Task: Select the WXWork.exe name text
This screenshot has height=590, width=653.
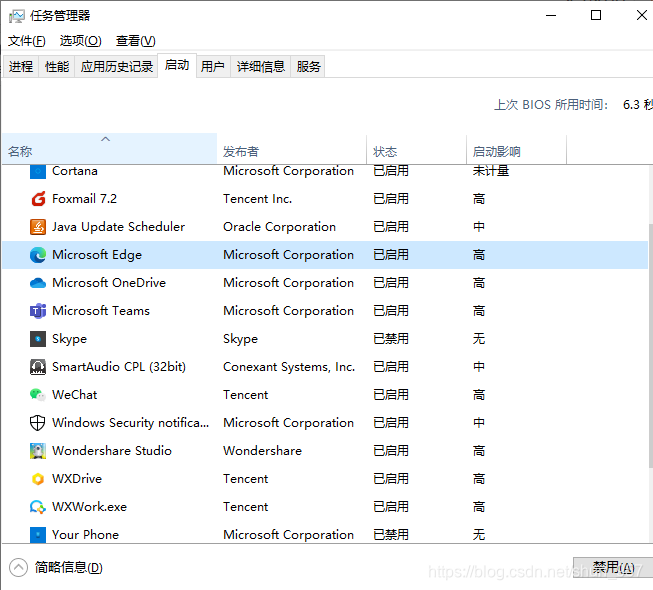Action: [90, 507]
